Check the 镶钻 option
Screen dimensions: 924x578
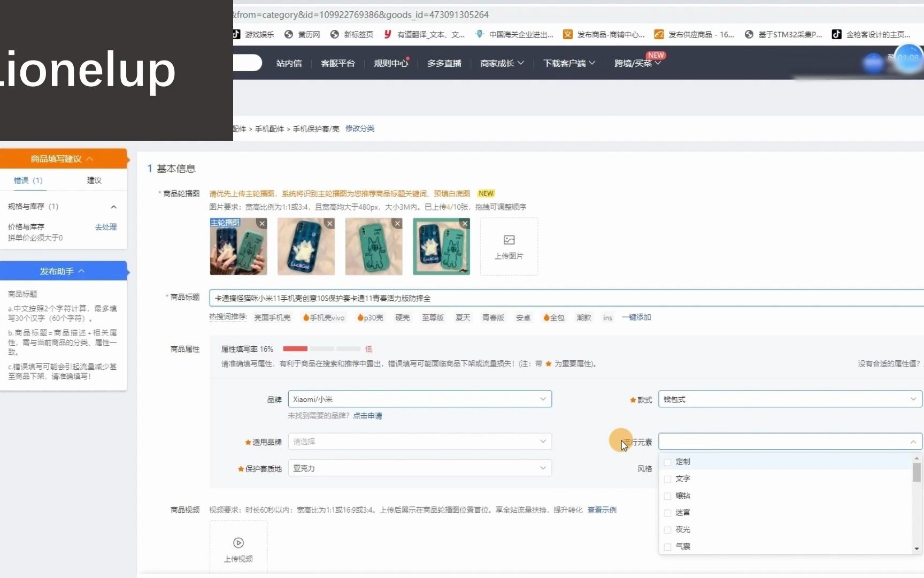point(667,496)
